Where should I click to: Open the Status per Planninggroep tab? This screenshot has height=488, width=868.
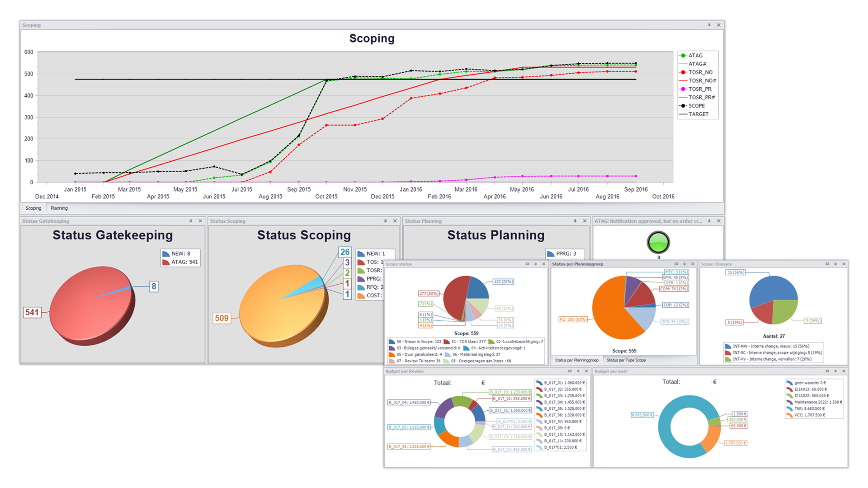pos(576,360)
